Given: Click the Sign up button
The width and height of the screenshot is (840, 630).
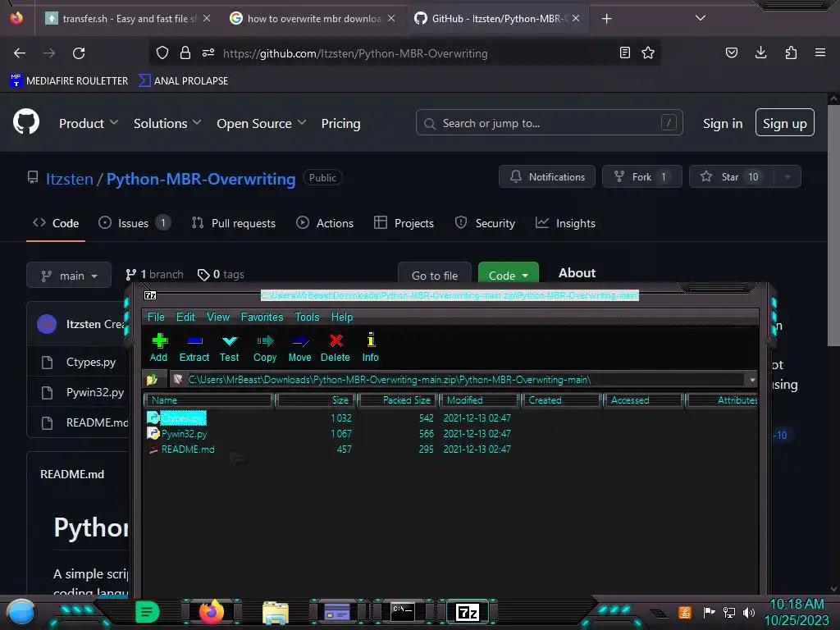Looking at the screenshot, I should [x=785, y=123].
